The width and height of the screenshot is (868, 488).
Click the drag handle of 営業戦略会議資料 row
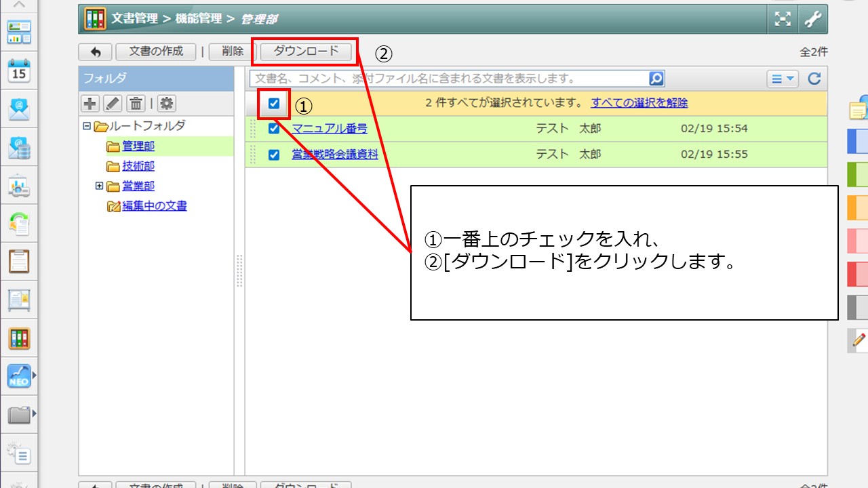254,155
